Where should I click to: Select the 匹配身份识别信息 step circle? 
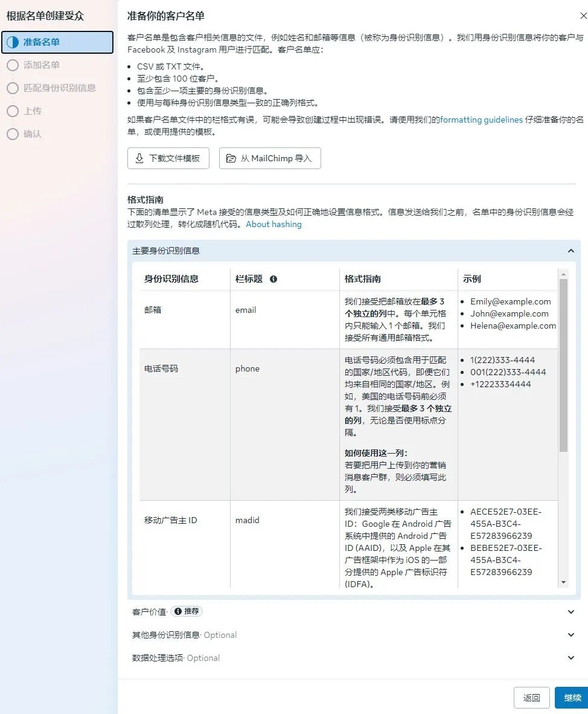point(12,88)
